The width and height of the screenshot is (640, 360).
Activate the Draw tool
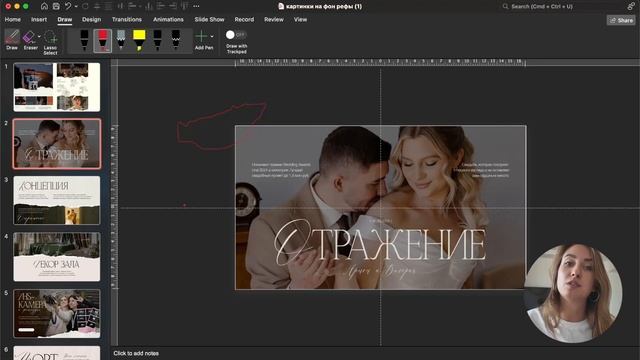(x=12, y=40)
